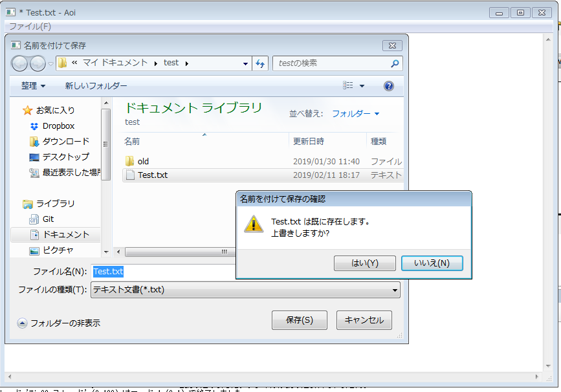
Task: Select ライブラリ in the navigation pane
Action: (56, 204)
